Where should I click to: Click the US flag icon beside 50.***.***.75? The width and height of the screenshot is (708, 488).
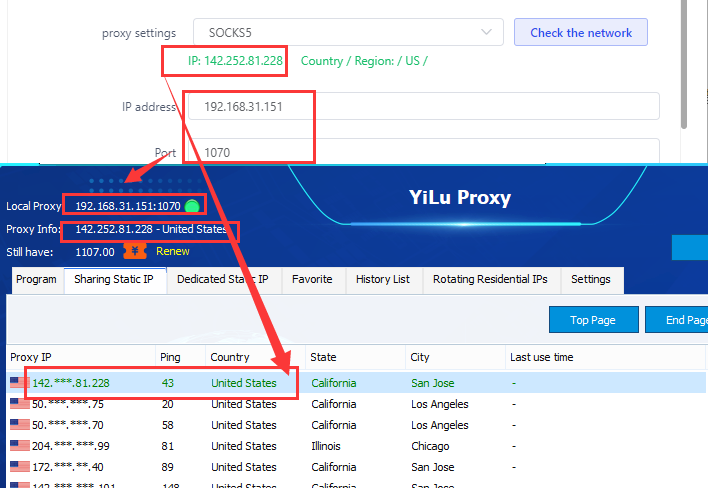19,404
